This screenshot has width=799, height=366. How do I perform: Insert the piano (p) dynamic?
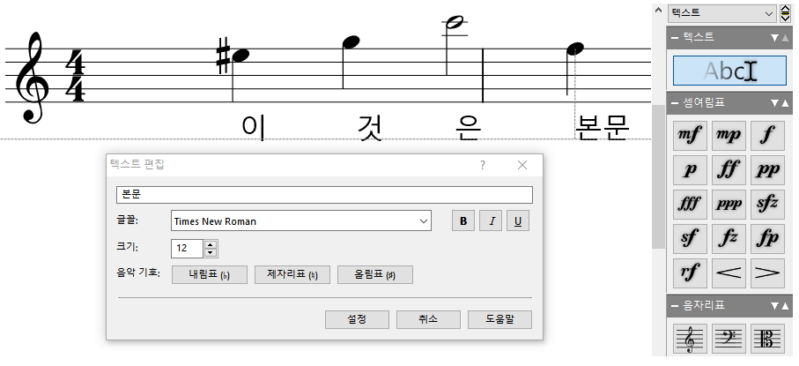689,170
